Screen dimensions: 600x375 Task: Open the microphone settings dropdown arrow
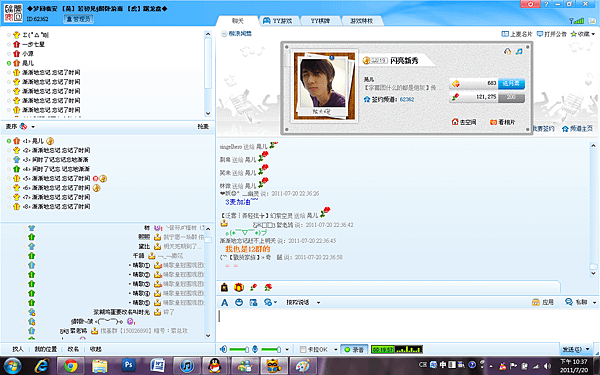point(287,349)
